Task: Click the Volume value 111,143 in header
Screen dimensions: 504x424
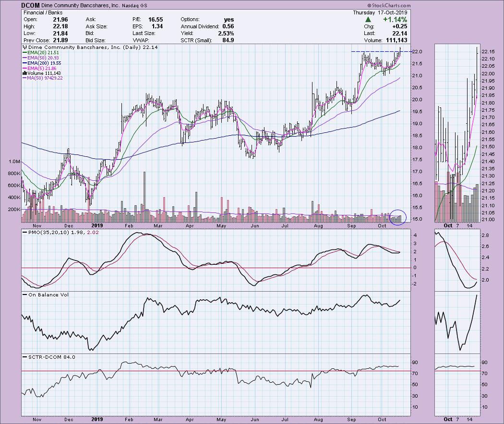Action: tap(397, 40)
